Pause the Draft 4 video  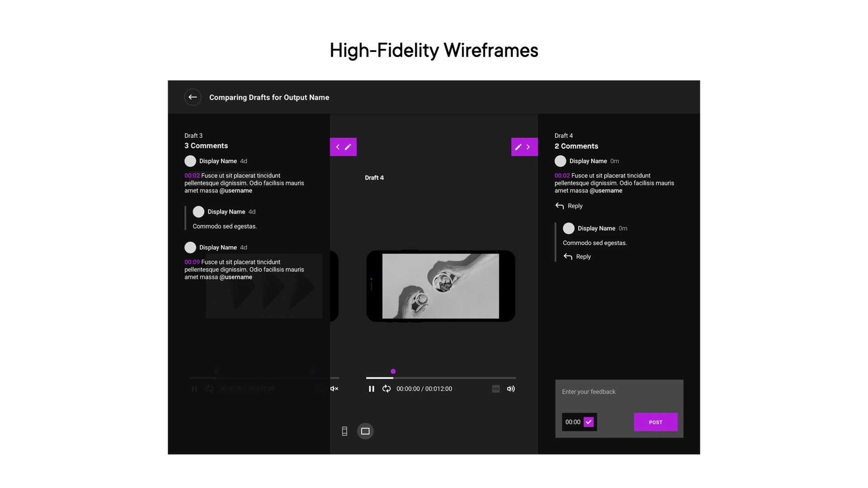pyautogui.click(x=371, y=389)
